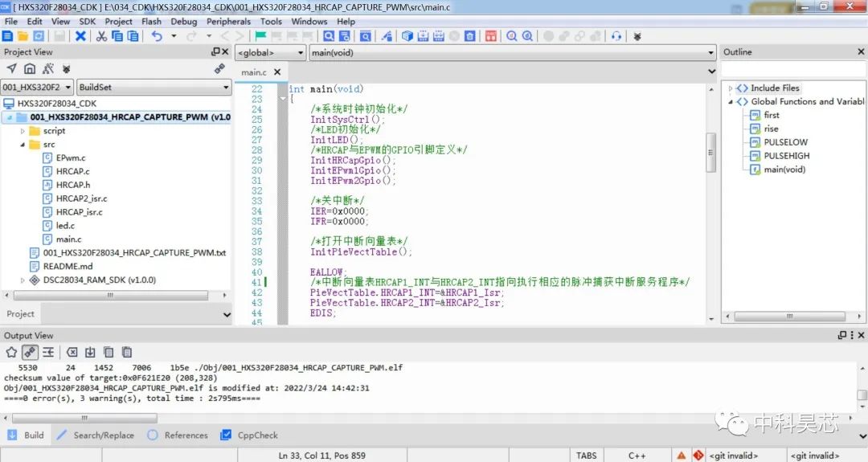Open the 001_HXS320F2 project dropdown

pyautogui.click(x=37, y=87)
